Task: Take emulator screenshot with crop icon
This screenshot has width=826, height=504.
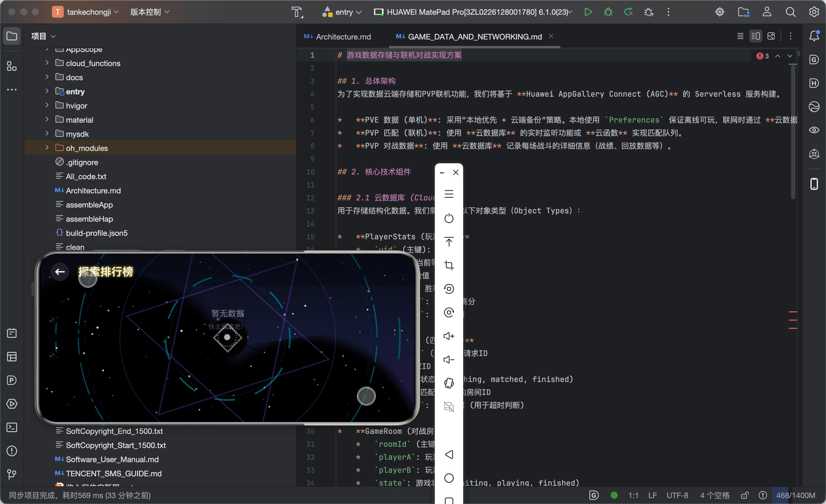Action: click(449, 265)
